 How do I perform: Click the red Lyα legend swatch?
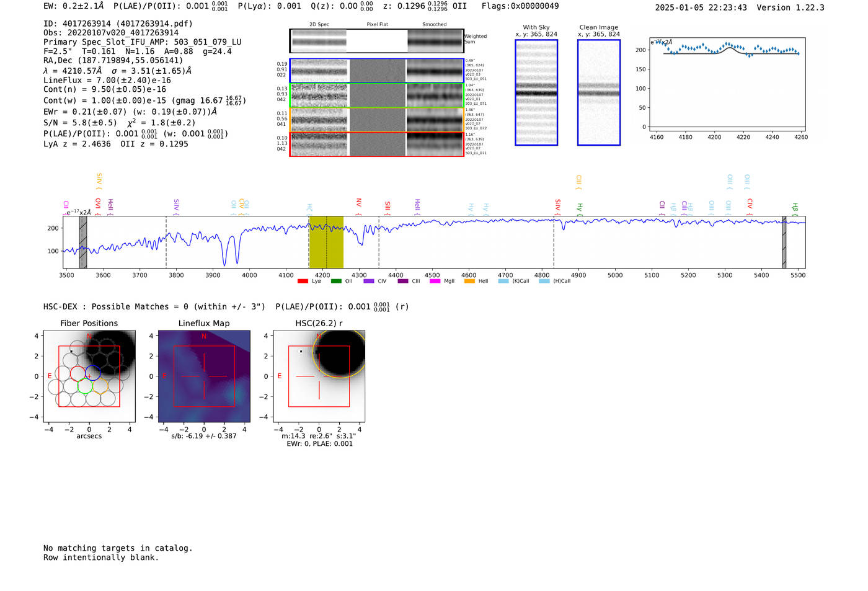pos(303,282)
